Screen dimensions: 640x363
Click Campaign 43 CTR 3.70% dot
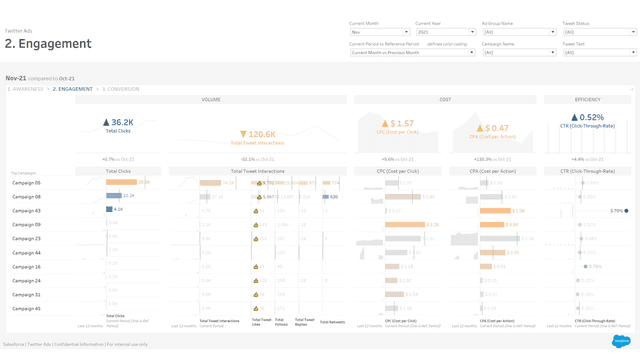pos(626,211)
